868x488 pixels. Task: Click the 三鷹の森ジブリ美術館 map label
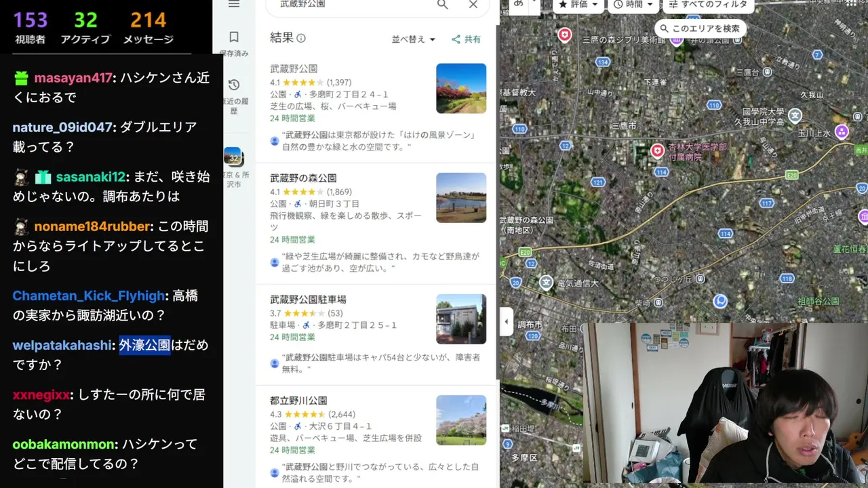624,40
